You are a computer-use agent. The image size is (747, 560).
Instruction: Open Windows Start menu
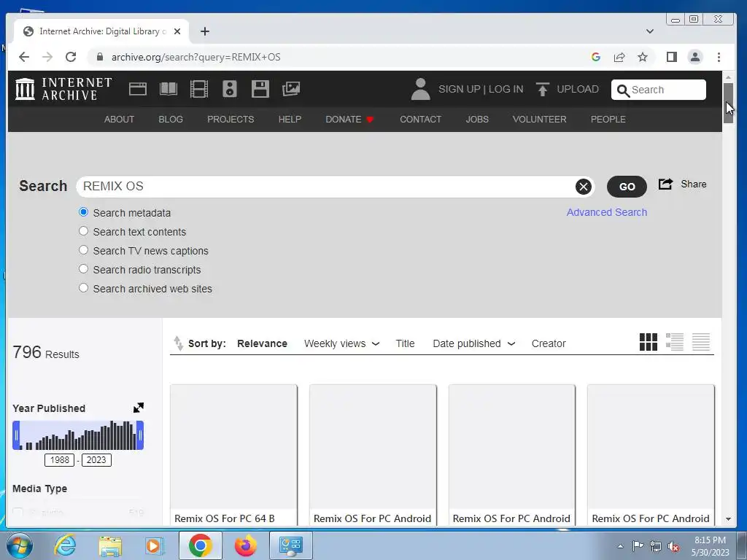coord(20,545)
